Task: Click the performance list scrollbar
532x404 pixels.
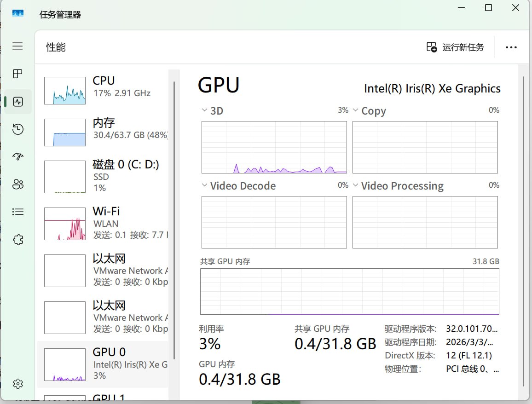Action: coord(174,220)
